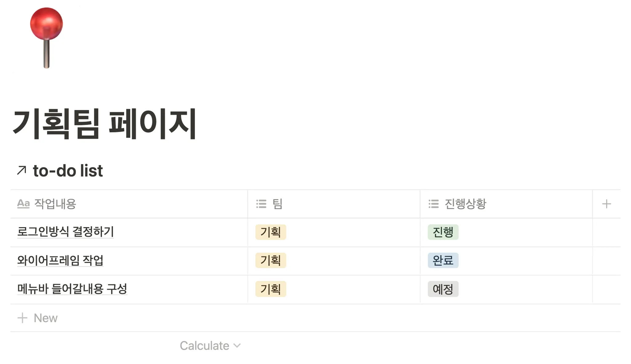The height and width of the screenshot is (364, 631).
Task: Click the list icon in 진행상황 header
Action: click(x=434, y=204)
